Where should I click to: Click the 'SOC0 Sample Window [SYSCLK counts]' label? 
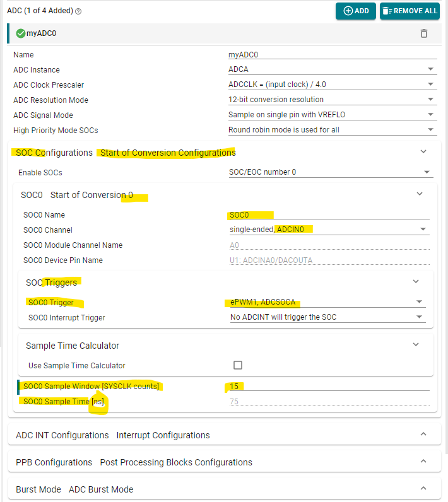[91, 387]
